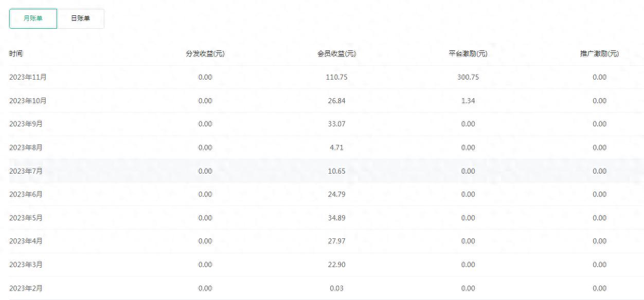Viewport: 644px width, 300px height.
Task: Click the 会员收益(元) column header
Action: click(337, 53)
